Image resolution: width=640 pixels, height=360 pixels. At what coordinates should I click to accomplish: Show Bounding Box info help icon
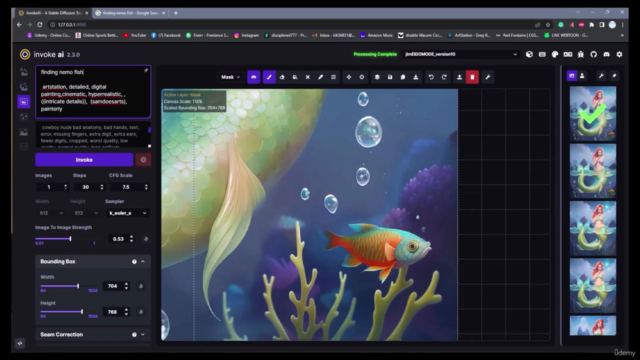tap(134, 262)
